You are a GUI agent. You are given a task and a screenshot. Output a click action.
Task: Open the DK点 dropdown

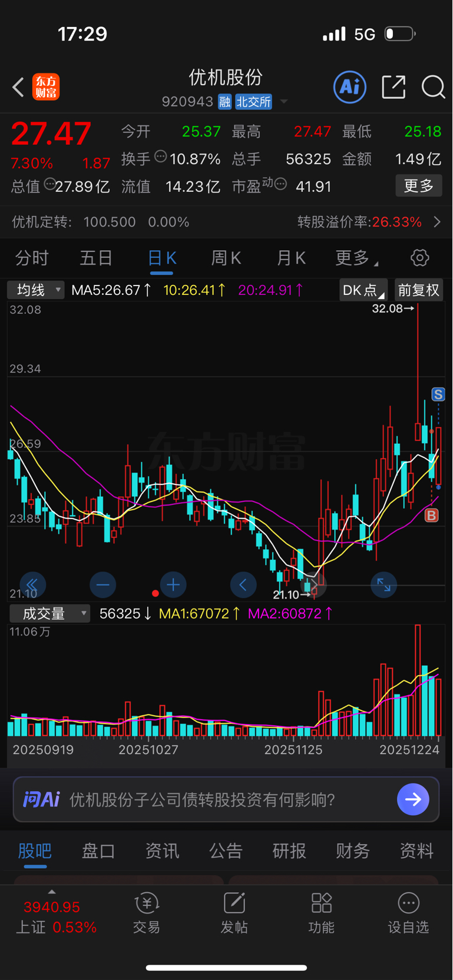point(363,290)
